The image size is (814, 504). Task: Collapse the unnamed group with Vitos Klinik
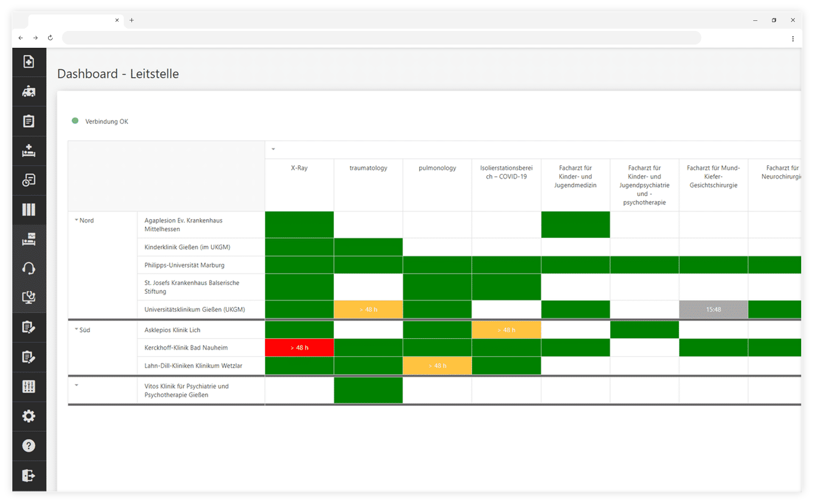pos(76,385)
